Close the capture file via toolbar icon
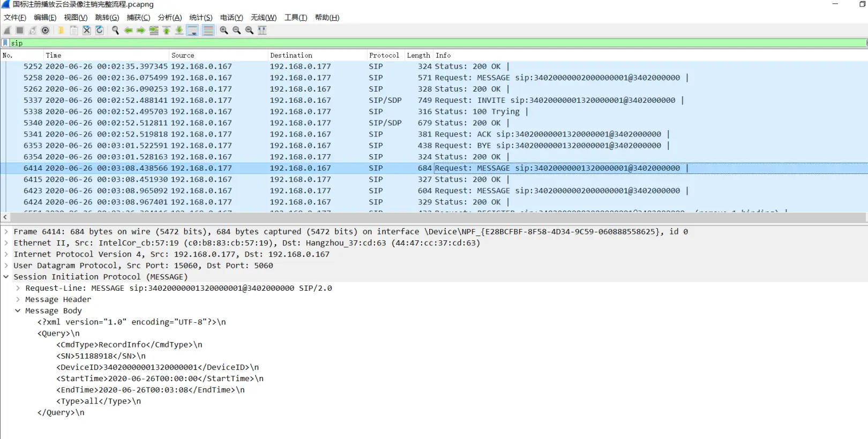The height and width of the screenshot is (439, 868). click(x=86, y=31)
